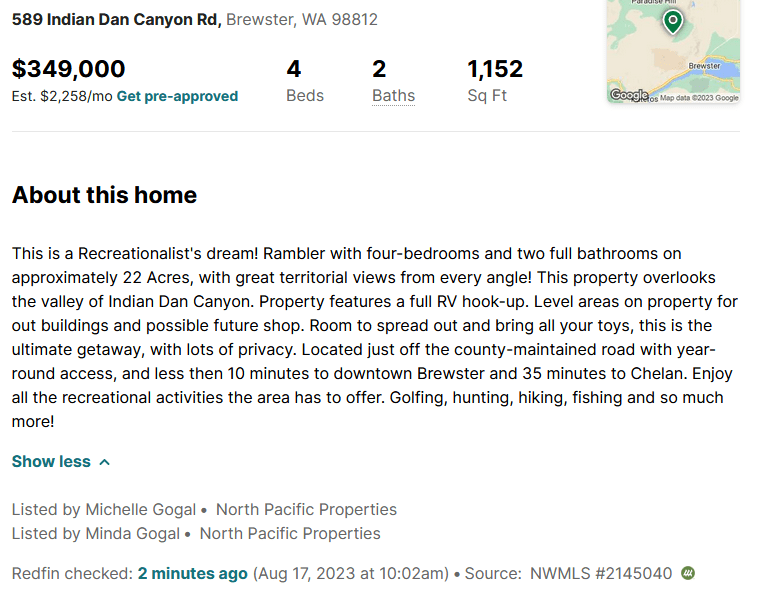This screenshot has width=758, height=612.
Task: Collapse description with Show less
Action: [51, 462]
